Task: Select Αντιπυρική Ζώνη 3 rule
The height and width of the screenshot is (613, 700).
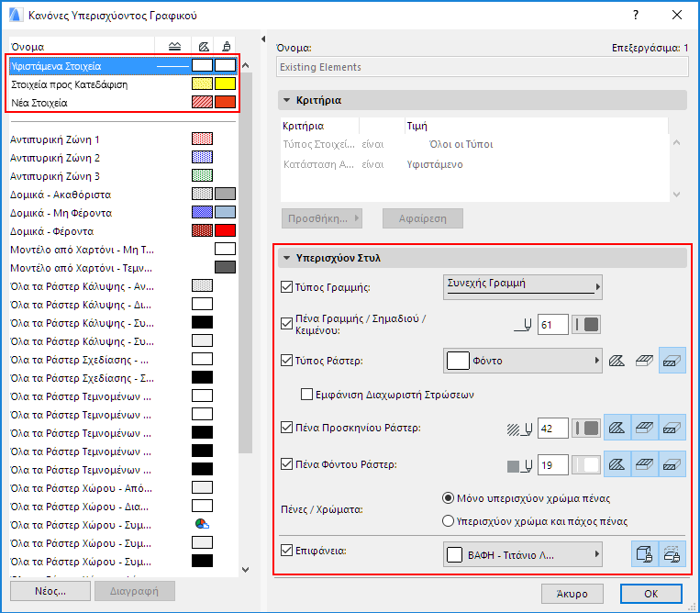Action: (123, 176)
